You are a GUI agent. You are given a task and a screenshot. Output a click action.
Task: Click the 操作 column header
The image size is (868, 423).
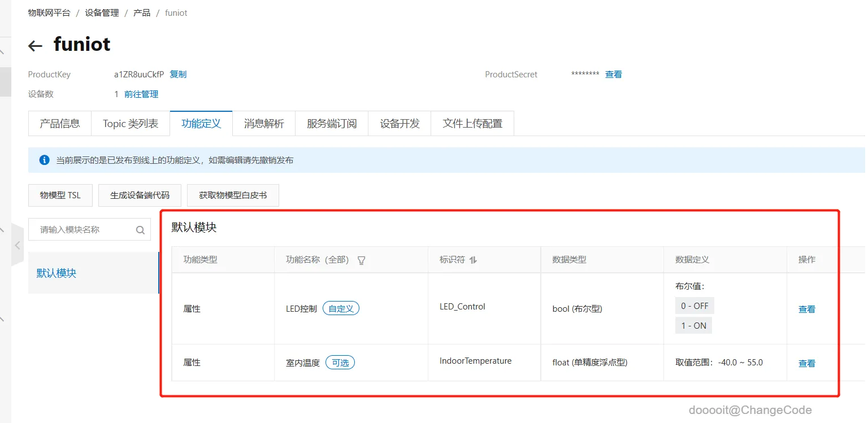807,260
